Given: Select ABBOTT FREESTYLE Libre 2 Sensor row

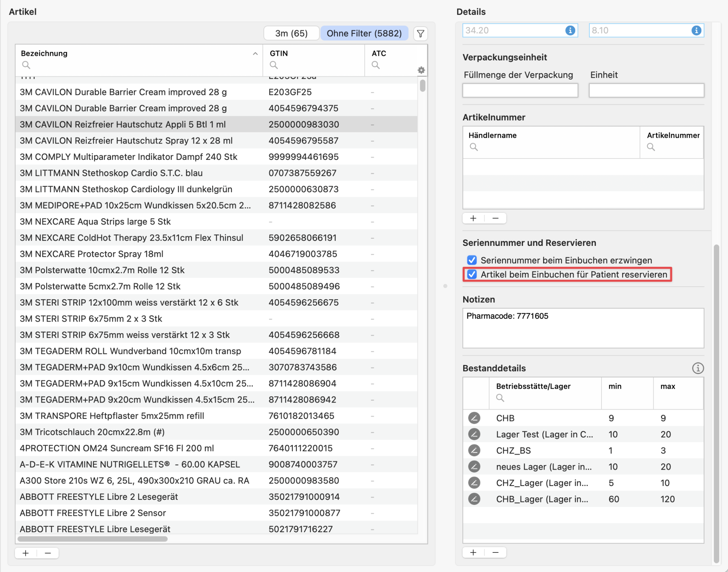Looking at the screenshot, I should coord(216,513).
